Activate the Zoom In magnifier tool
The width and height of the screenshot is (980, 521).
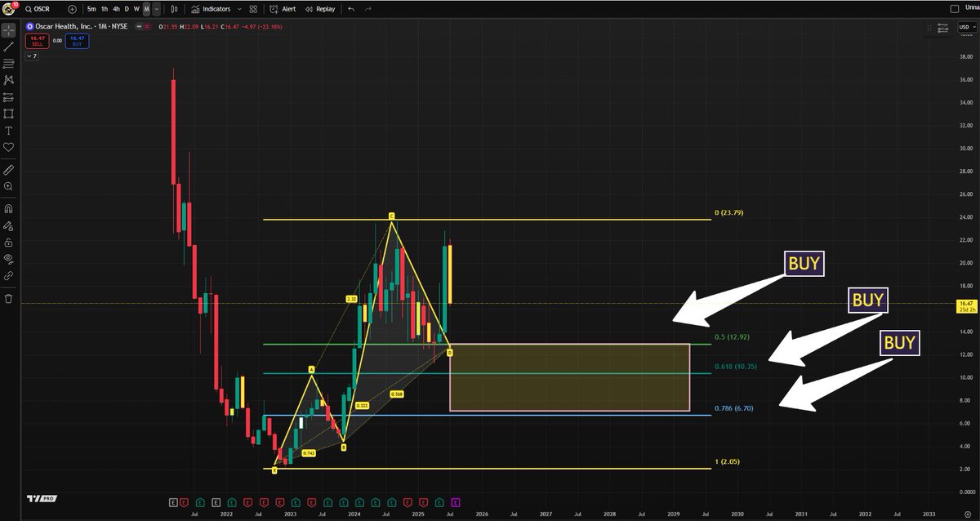(9, 186)
